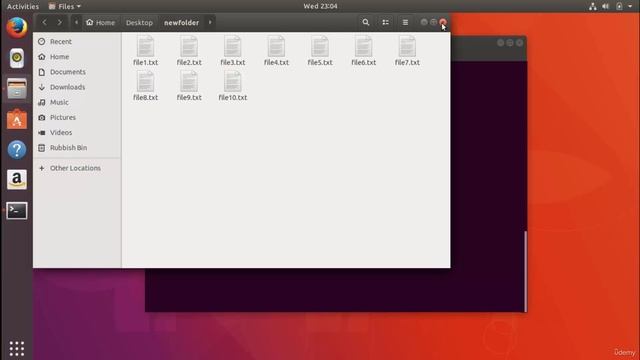The image size is (640, 360).
Task: Open Activities overview
Action: (x=23, y=6)
